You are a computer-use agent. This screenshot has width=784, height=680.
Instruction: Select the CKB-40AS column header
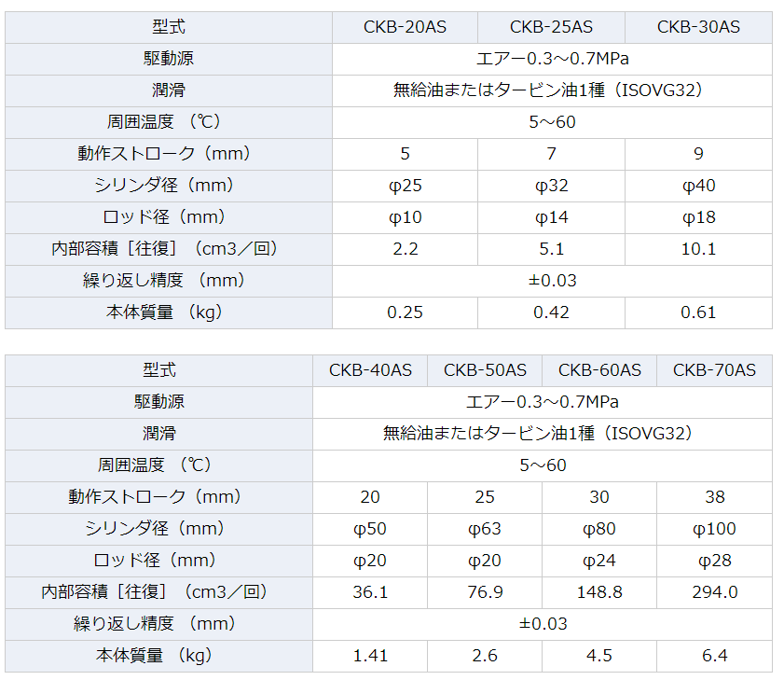[370, 370]
